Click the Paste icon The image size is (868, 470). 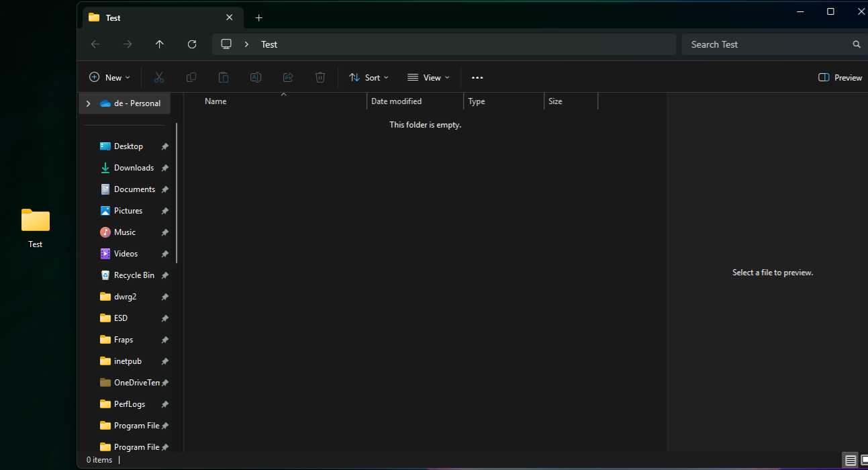[x=224, y=77]
